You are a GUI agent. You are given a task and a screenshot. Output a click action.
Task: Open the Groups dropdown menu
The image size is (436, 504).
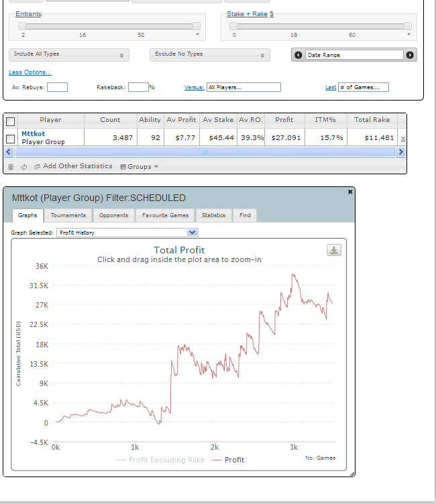(140, 166)
